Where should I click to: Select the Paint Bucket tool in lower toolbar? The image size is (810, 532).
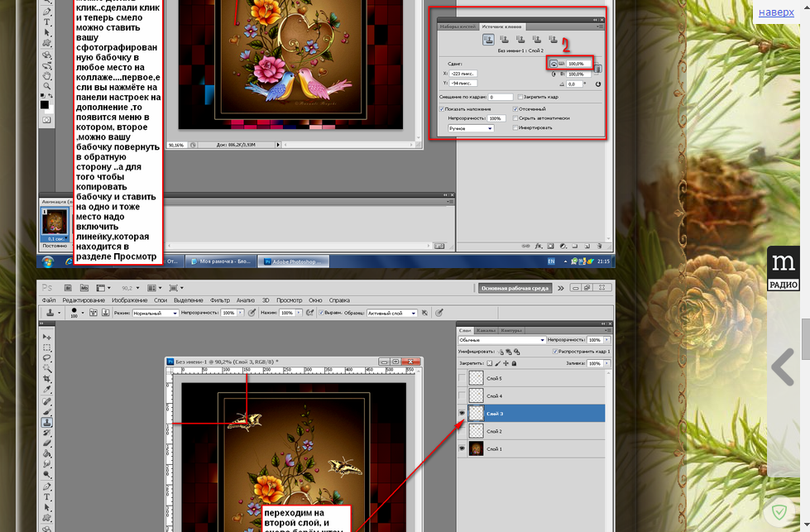point(47,453)
